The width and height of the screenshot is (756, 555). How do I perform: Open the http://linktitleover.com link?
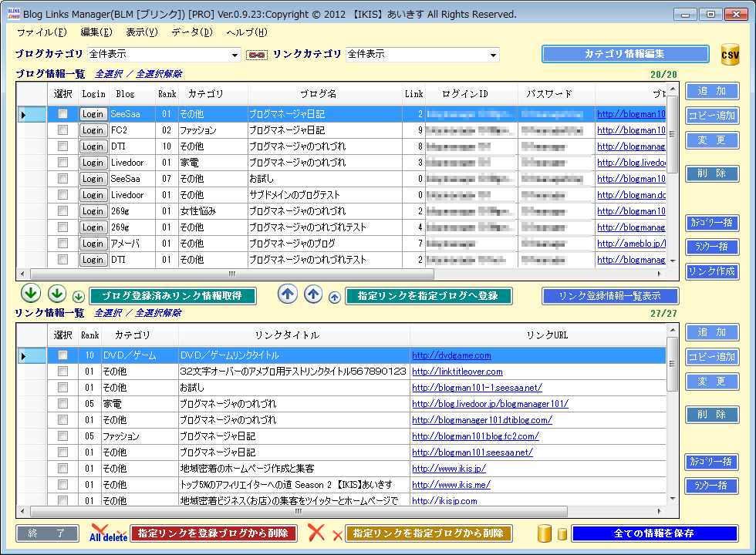(457, 372)
